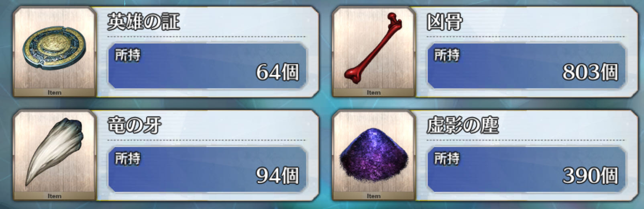Click the 竜の牙 item title
This screenshot has width=644, height=209.
[x=134, y=125]
